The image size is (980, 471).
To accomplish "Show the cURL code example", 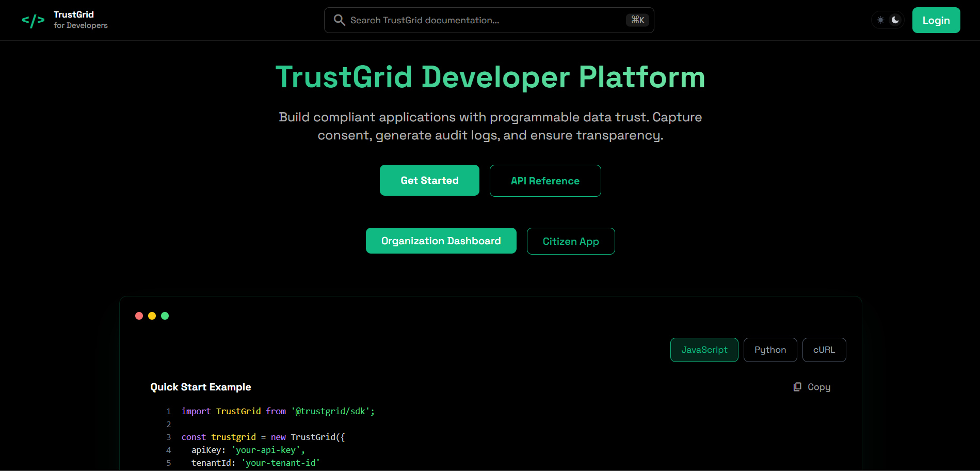I will (824, 350).
